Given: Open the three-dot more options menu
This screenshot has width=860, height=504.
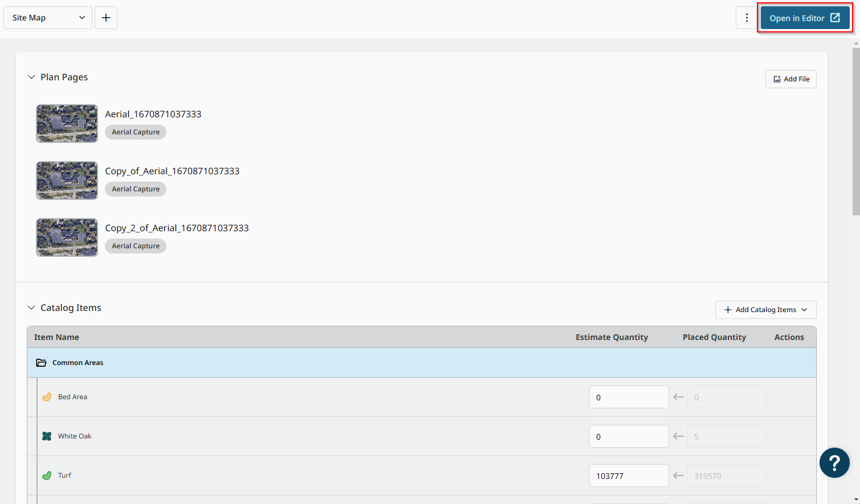Looking at the screenshot, I should 747,18.
